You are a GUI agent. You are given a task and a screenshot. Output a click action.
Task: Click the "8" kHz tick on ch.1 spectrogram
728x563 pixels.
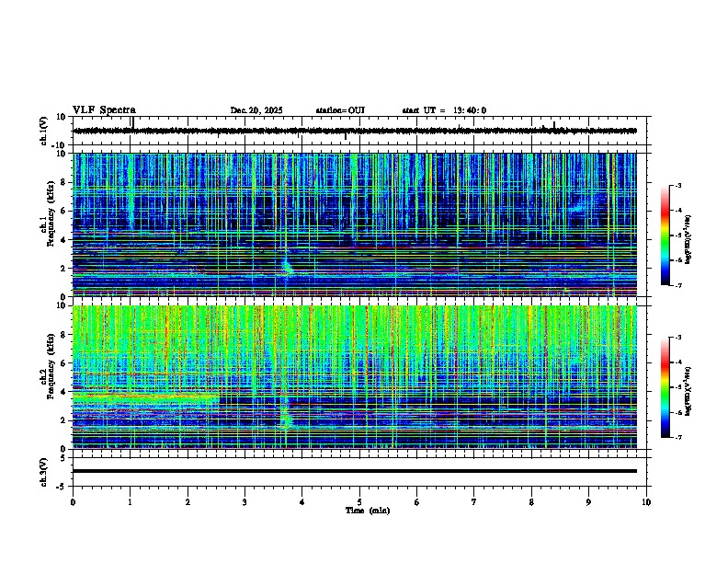(64, 182)
